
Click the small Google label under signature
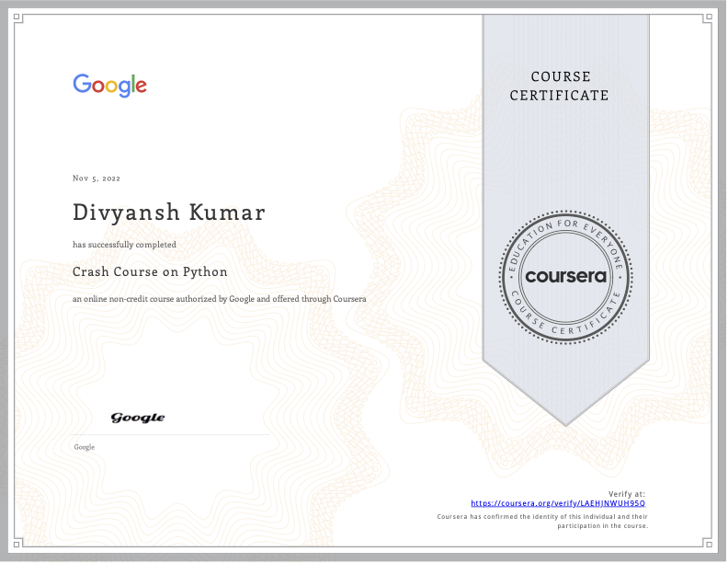coord(84,447)
